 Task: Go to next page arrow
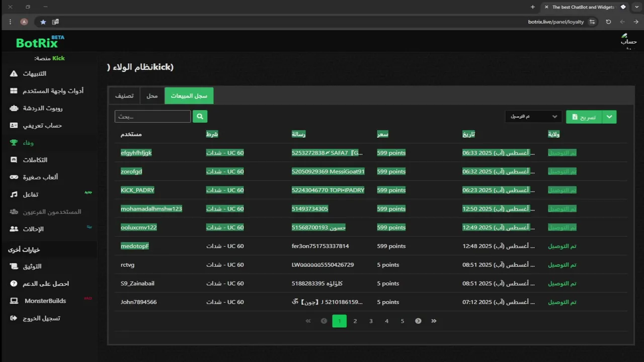point(418,321)
